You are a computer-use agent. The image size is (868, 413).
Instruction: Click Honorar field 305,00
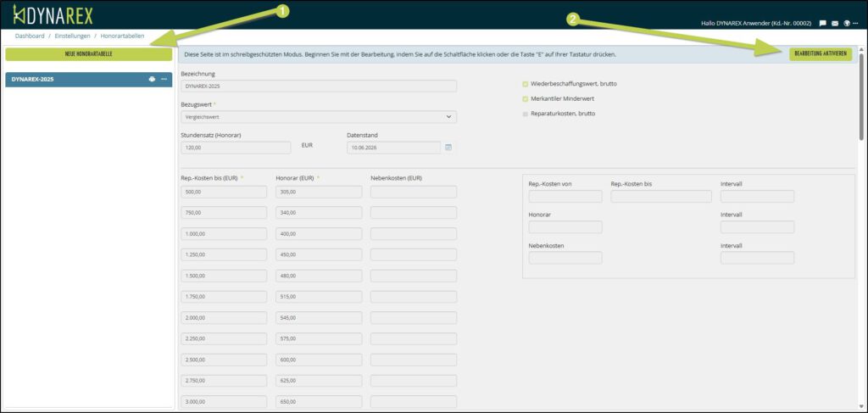(319, 193)
